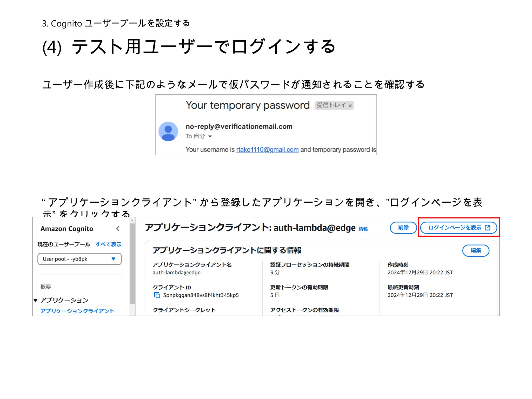
Task: Open the User pool - -yb8pk dropdown
Action: [x=79, y=259]
